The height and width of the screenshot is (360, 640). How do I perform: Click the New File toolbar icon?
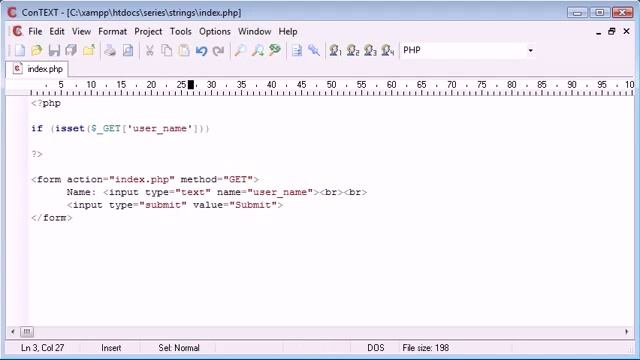19,50
